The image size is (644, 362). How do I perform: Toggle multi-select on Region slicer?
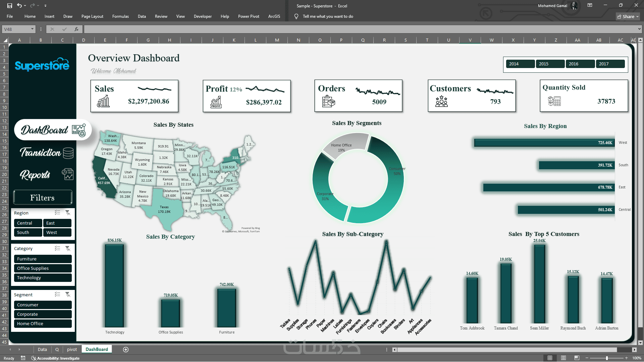pos(57,213)
